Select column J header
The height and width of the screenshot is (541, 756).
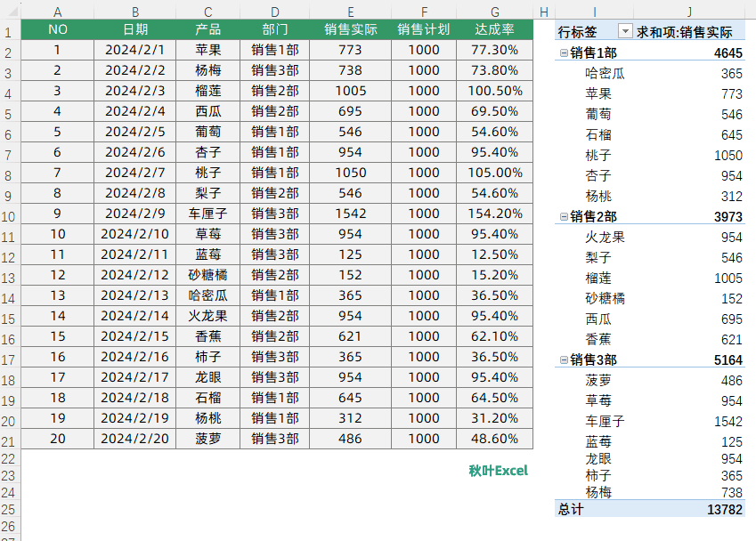689,12
